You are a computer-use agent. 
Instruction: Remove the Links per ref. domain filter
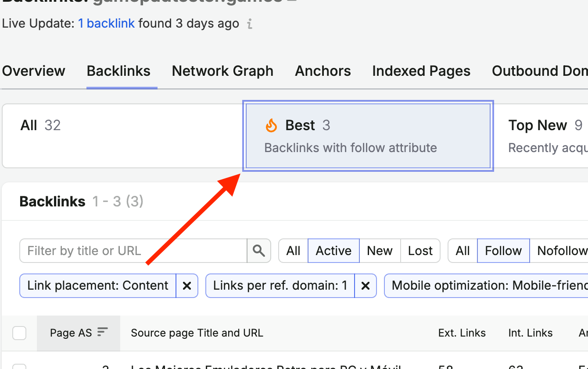click(365, 286)
